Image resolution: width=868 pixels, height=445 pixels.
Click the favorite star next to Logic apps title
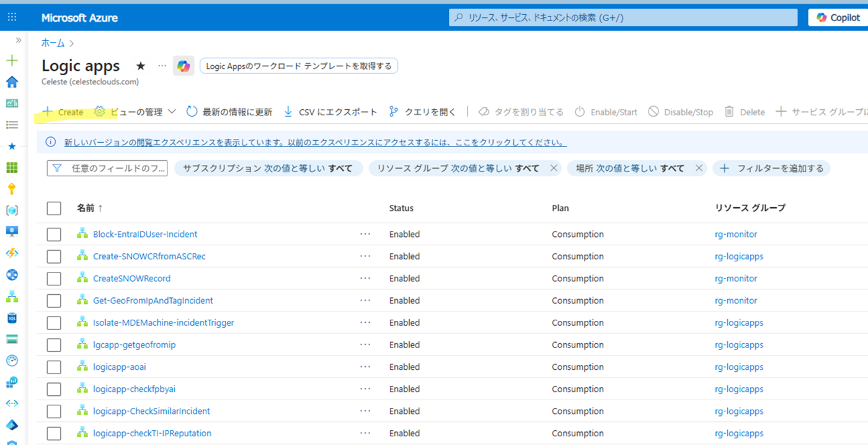[x=140, y=65]
